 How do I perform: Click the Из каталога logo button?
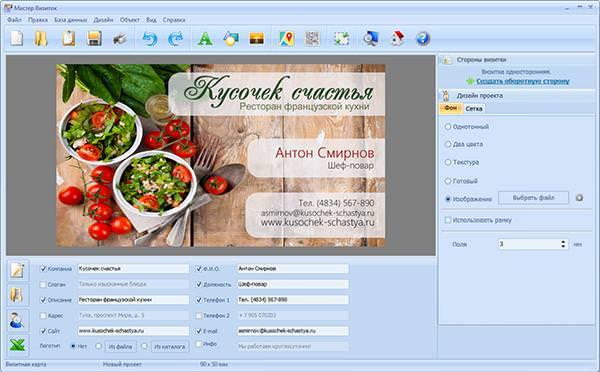(x=170, y=347)
